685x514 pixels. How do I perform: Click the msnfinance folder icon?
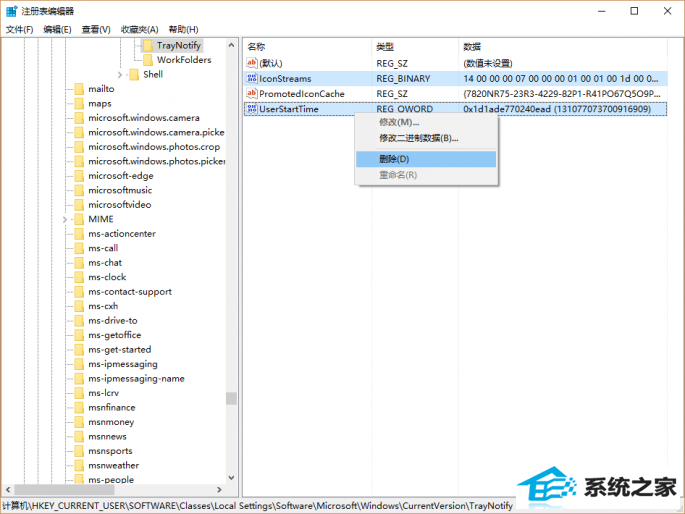click(79, 407)
